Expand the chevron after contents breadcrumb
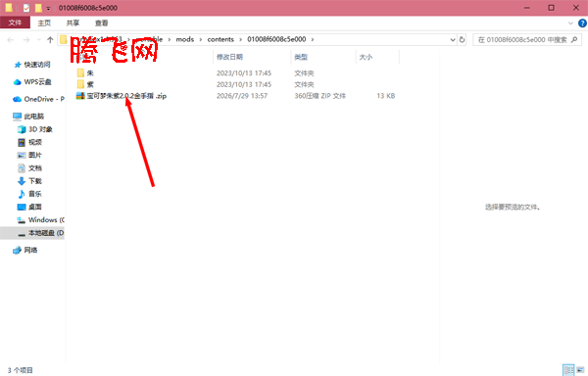 (x=240, y=39)
